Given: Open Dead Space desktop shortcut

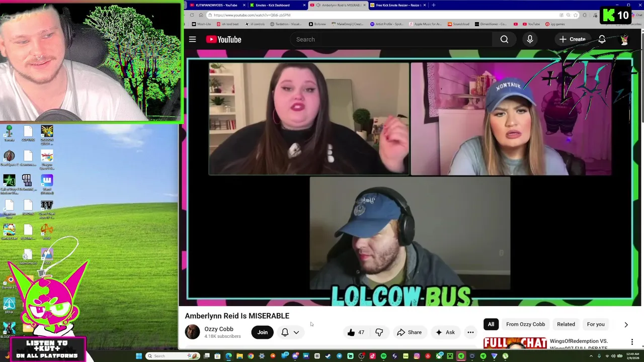Looking at the screenshot, I should tap(9, 158).
